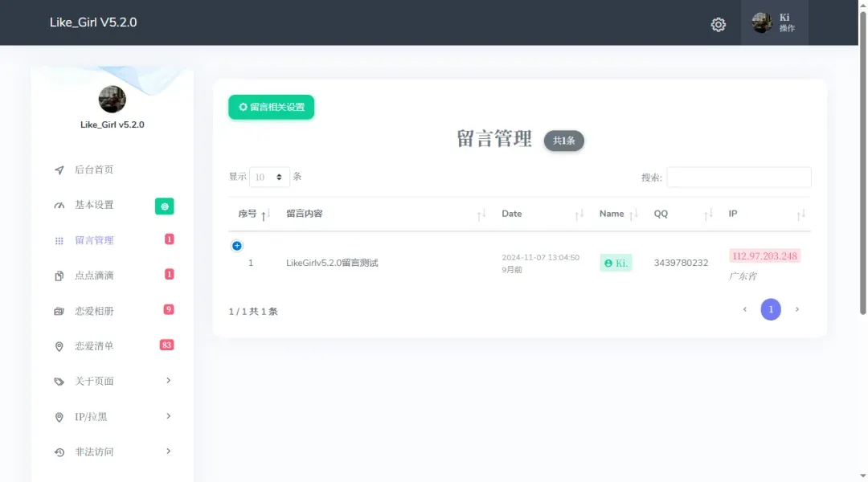Click count badge 1 next to 留言管理
The image size is (868, 482).
[x=170, y=239]
